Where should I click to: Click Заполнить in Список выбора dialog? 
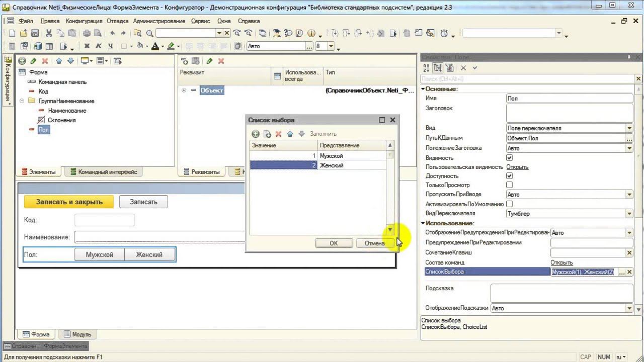coord(323,134)
